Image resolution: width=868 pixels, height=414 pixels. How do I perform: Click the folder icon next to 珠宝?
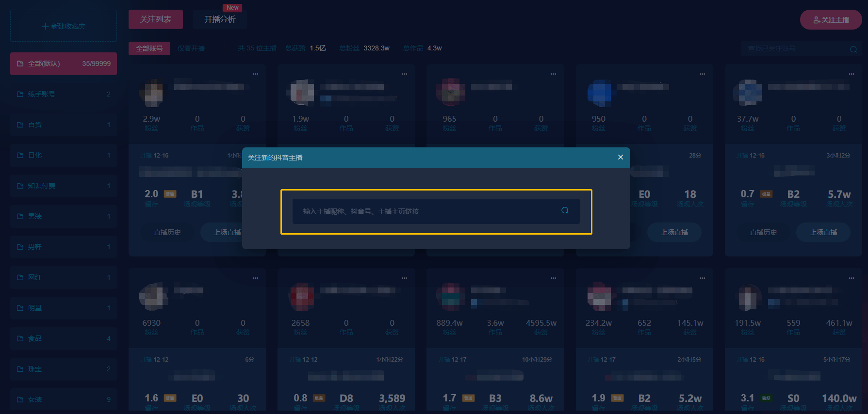tap(20, 369)
